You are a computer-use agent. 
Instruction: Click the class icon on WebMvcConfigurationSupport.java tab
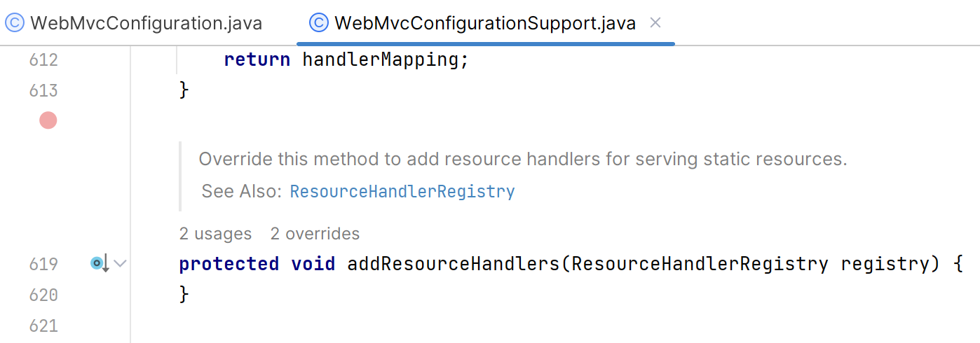point(319,23)
